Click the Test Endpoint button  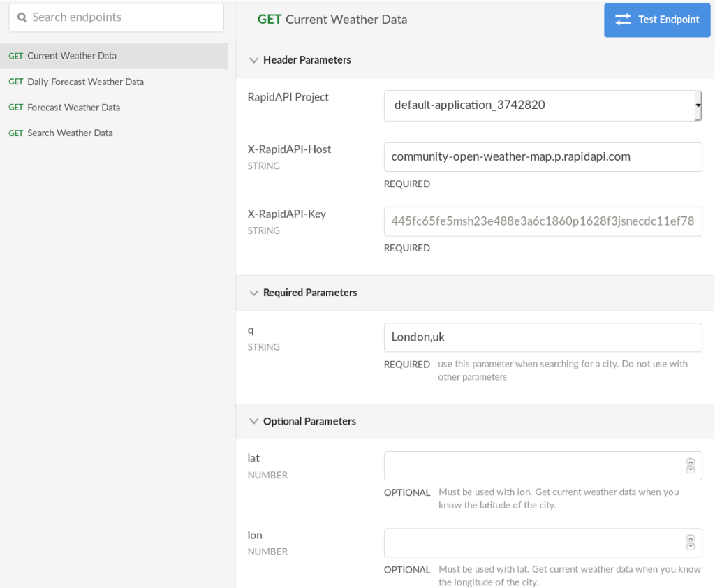click(x=657, y=20)
